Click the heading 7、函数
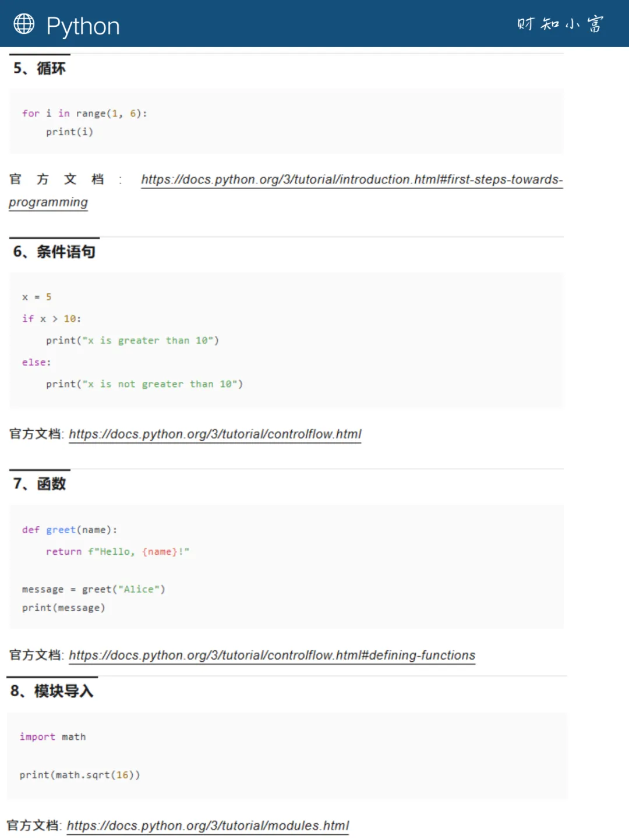The height and width of the screenshot is (840, 629). click(x=39, y=484)
